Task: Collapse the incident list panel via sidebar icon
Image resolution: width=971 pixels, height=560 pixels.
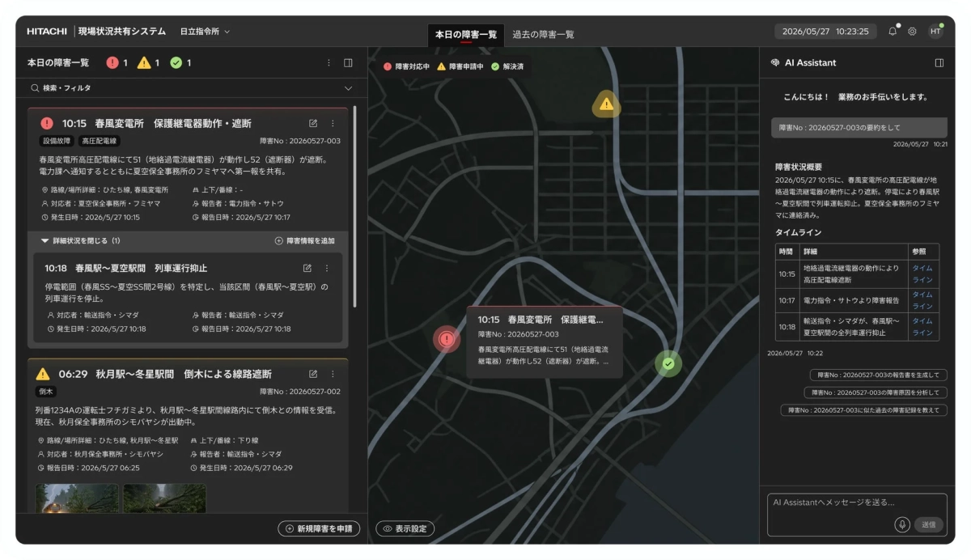Action: [348, 62]
